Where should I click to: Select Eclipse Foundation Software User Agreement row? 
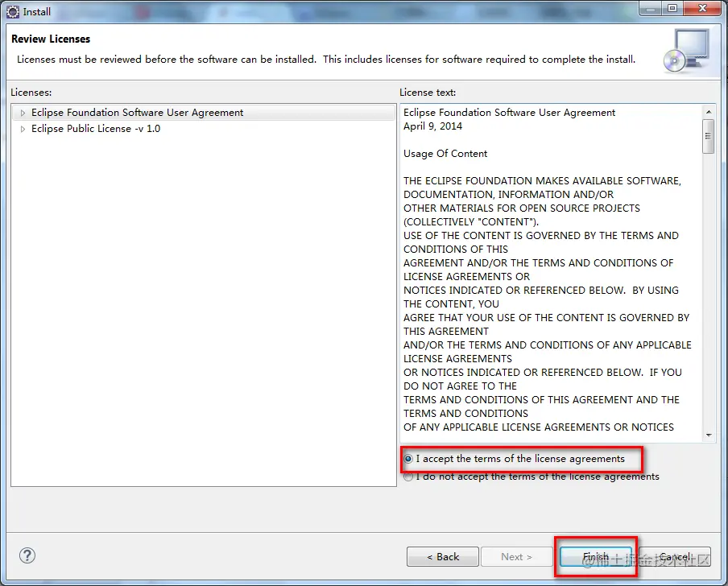[204, 113]
